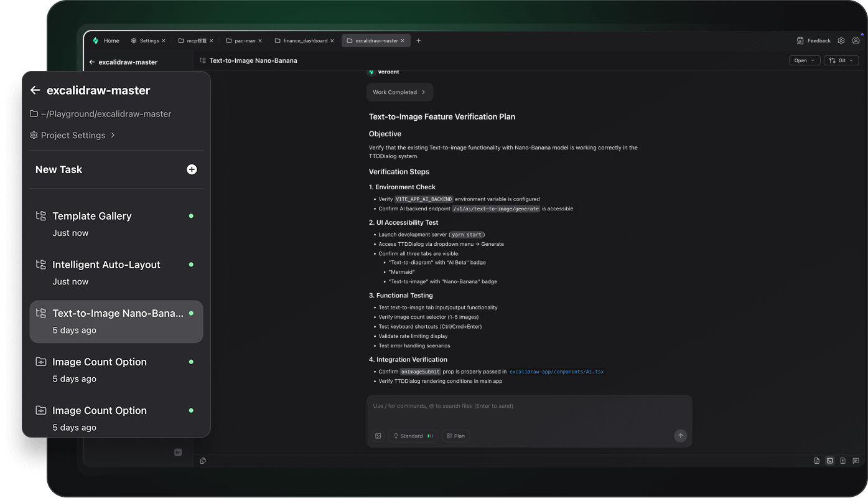Open the Open dropdown menu
This screenshot has width=868, height=498.
tap(804, 60)
